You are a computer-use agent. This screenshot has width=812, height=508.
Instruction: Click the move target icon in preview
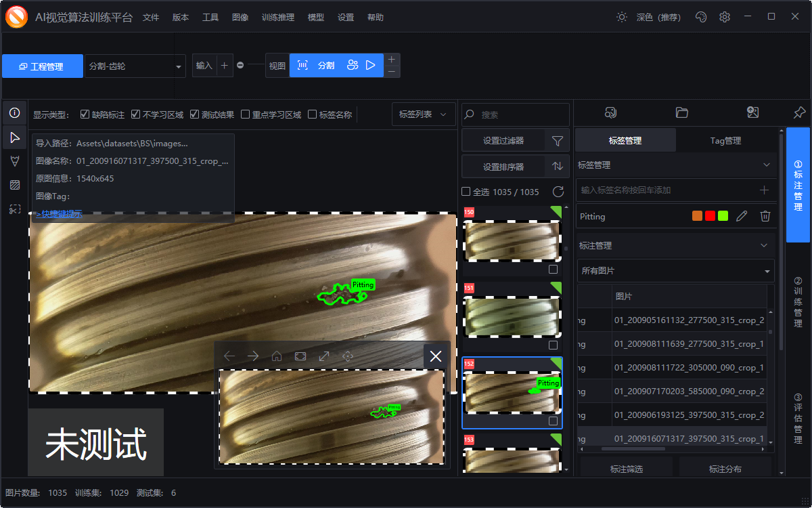(348, 356)
